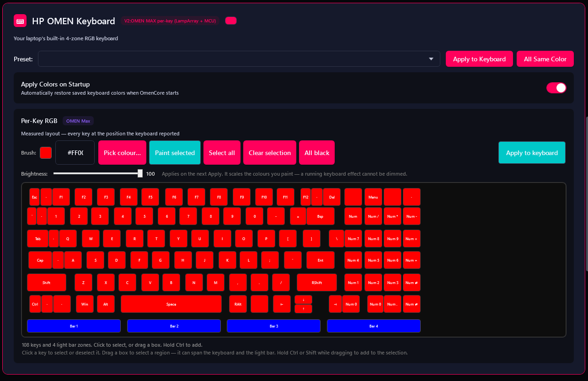Viewport: 588px width, 381px height.
Task: Select the Tab key
Action: click(38, 239)
